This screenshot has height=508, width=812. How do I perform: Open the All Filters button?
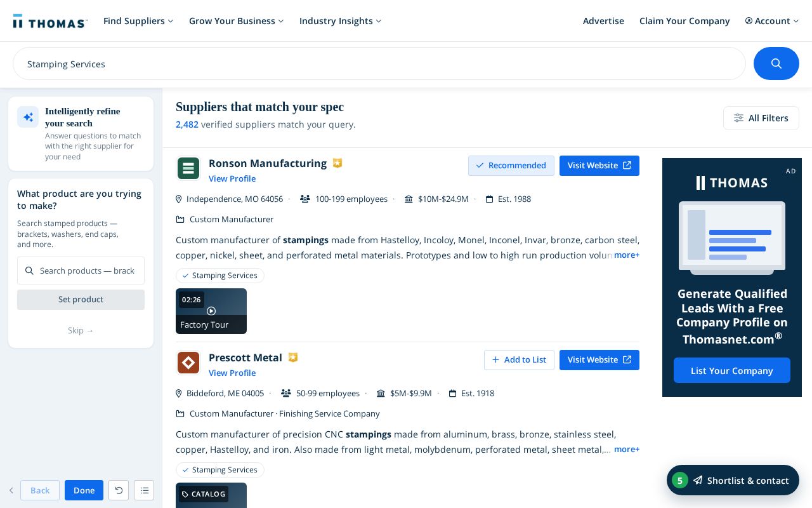pos(761,118)
